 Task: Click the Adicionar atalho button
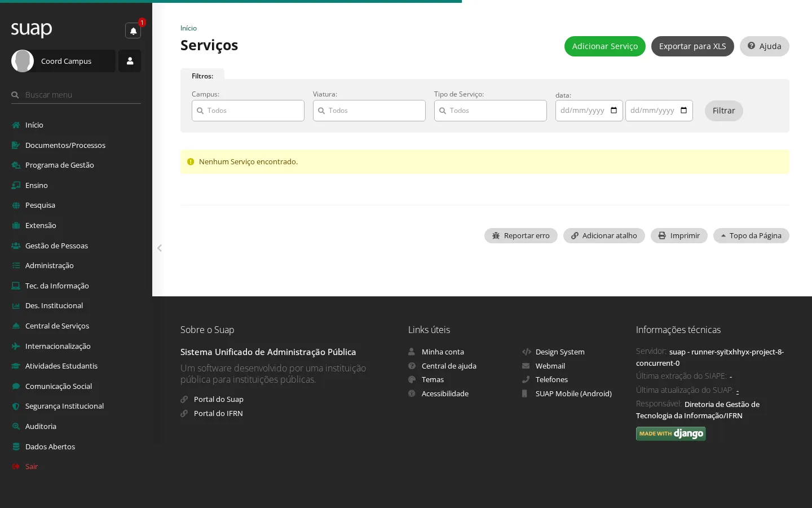coord(604,235)
